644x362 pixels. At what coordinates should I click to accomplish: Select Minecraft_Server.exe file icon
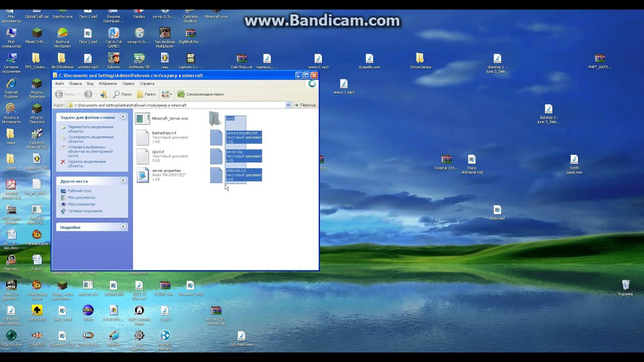[143, 119]
